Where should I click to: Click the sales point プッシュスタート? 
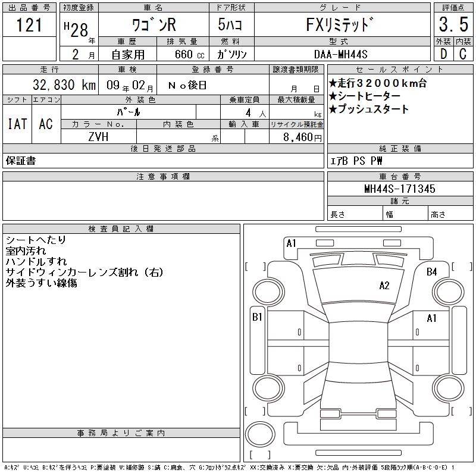[x=369, y=109]
